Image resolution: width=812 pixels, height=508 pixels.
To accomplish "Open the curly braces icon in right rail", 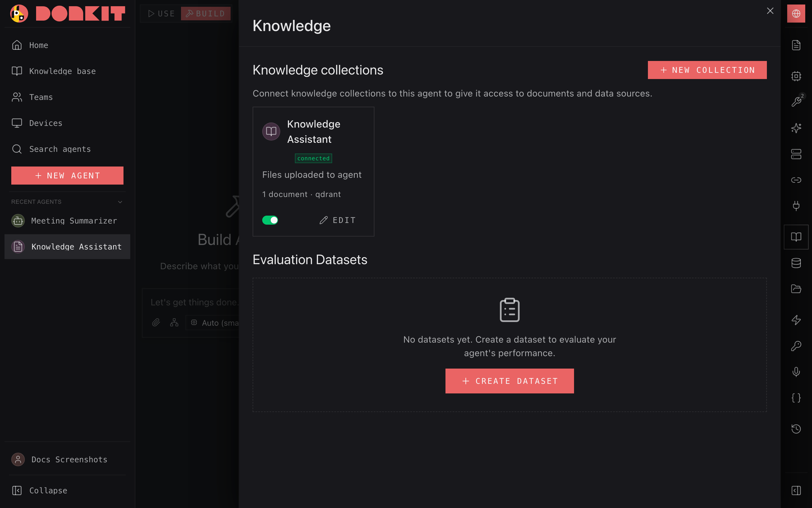I will coord(796,398).
